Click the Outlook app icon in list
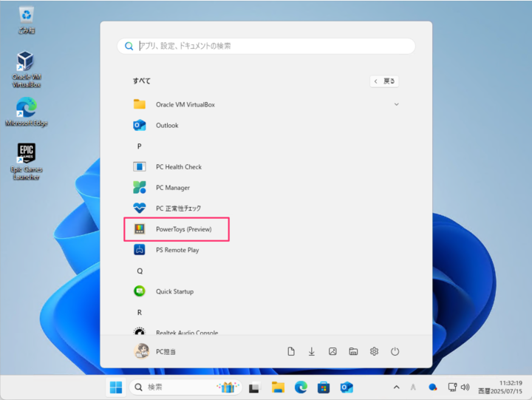The image size is (532, 400). point(140,125)
